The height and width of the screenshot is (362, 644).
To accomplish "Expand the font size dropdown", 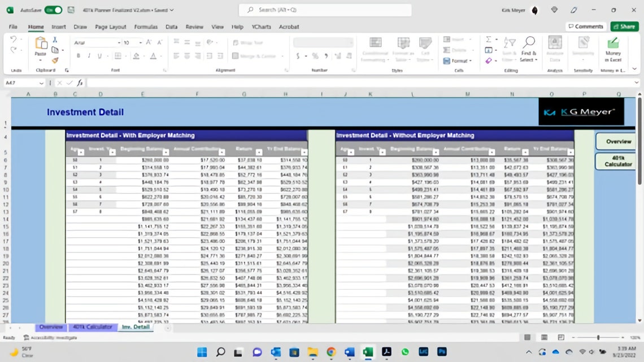I will 140,43.
